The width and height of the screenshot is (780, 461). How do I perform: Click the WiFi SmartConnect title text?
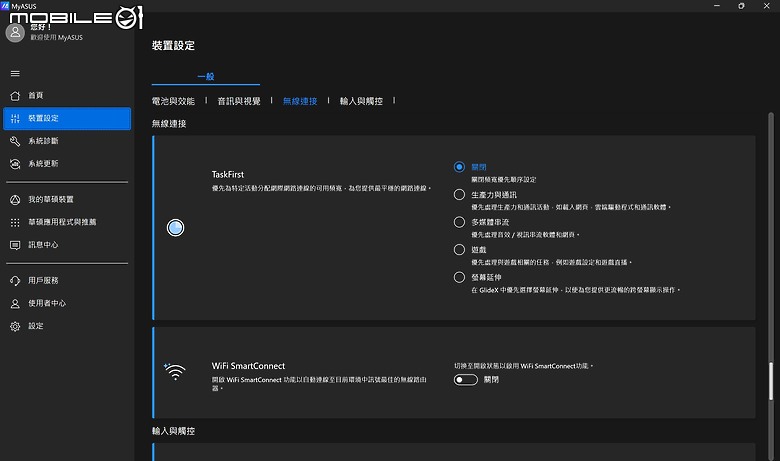[x=248, y=366]
